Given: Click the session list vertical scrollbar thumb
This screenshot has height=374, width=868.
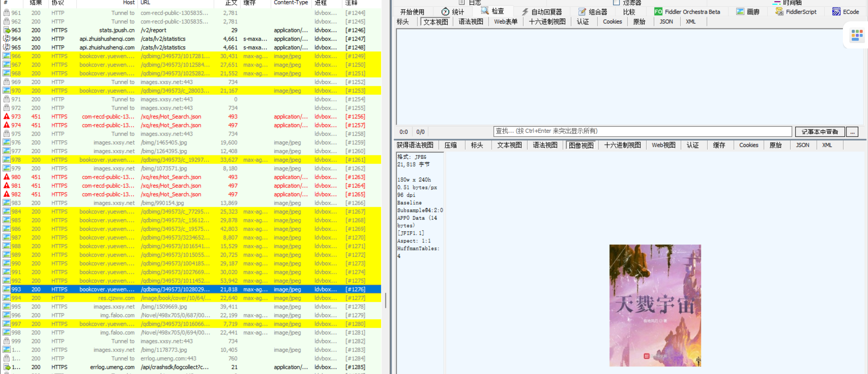Looking at the screenshot, I should [386, 300].
